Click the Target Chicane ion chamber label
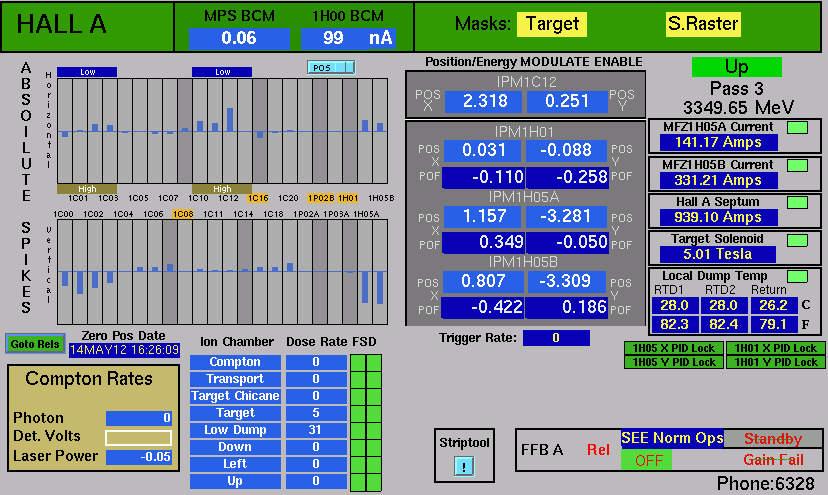Viewport: 828px width, 495px height. click(x=235, y=396)
